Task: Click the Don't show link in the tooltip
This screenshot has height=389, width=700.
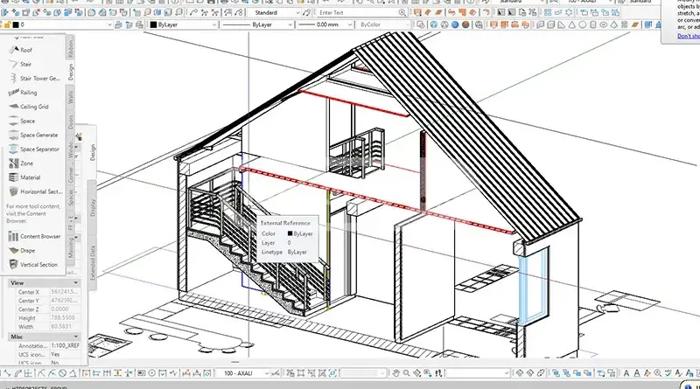Action: (688, 36)
